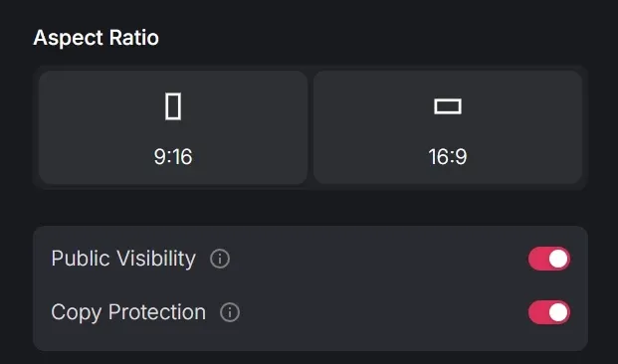Turn off the Copy Protection switch
Viewport: 618px width, 364px height.
click(x=549, y=312)
